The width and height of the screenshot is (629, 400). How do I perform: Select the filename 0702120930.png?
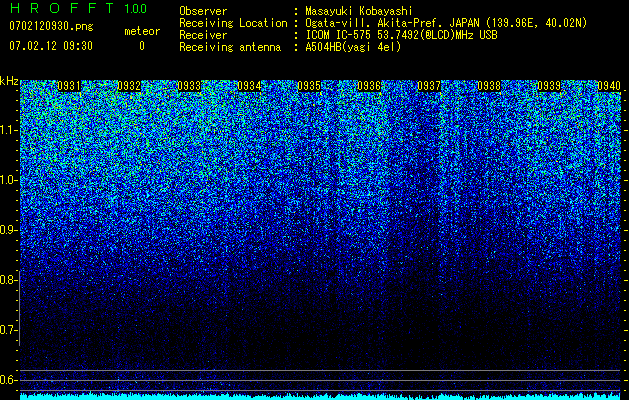click(51, 26)
